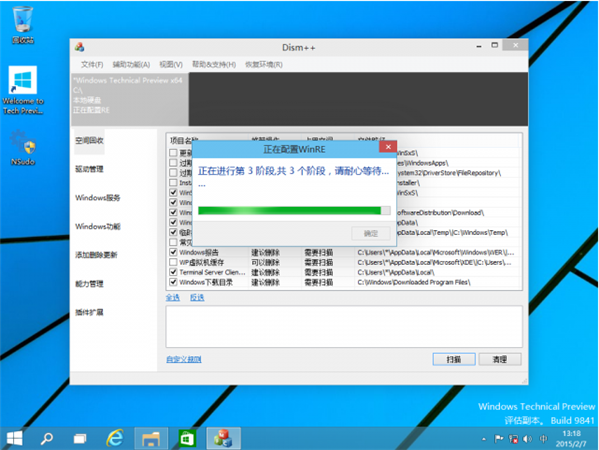The image size is (599, 450).
Task: Toggle the Windows下载目录 checkbox
Action: 173,282
